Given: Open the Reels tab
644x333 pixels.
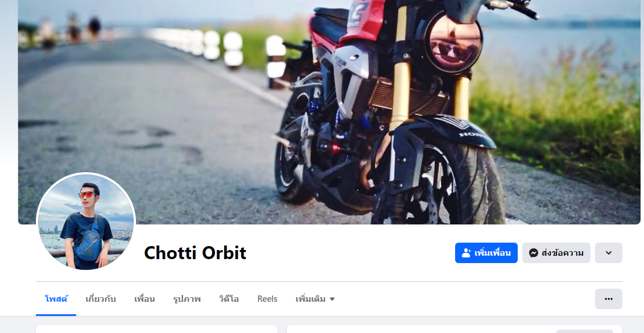Looking at the screenshot, I should [x=267, y=299].
